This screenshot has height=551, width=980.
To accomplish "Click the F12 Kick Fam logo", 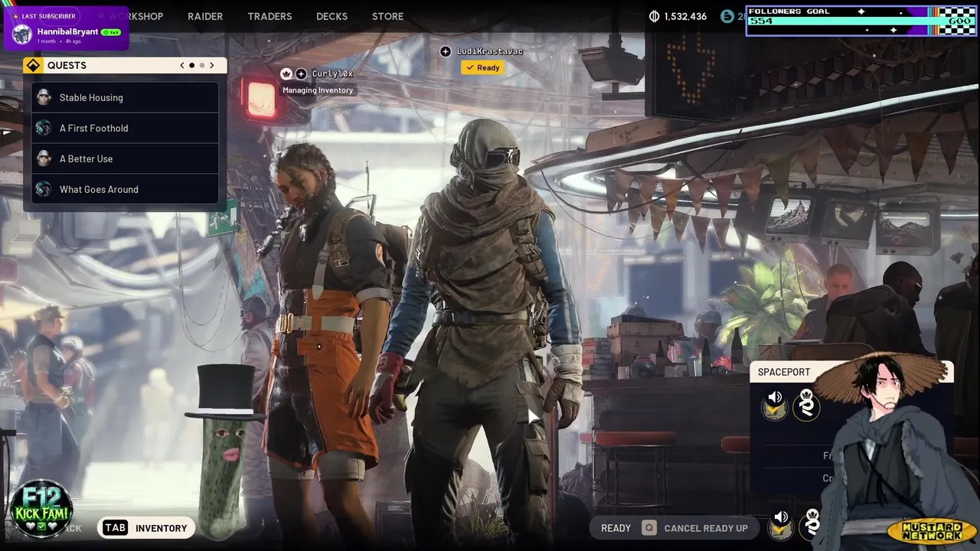I will click(41, 509).
